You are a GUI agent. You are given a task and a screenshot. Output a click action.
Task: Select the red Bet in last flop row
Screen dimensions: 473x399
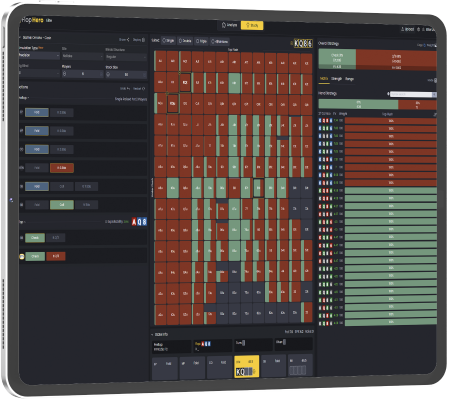pyautogui.click(x=56, y=256)
